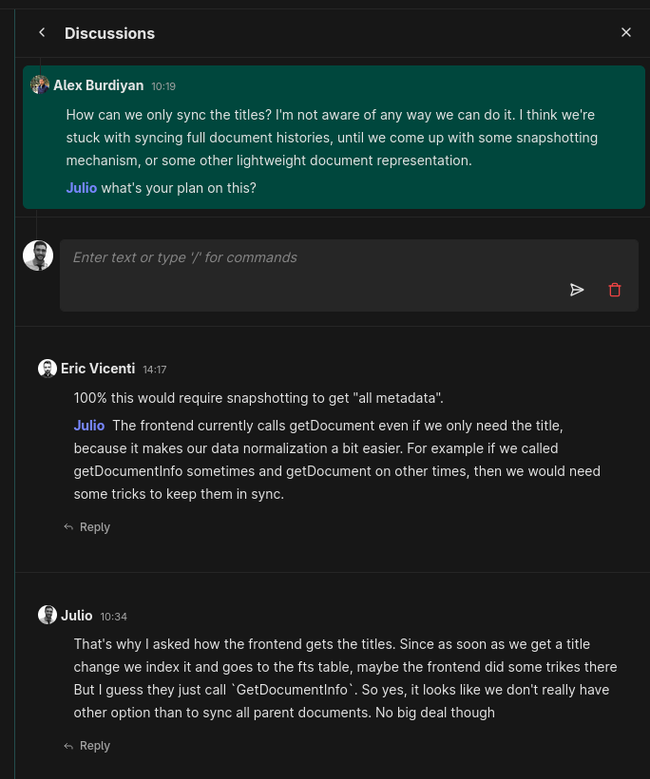The image size is (650, 779).
Task: Reply to Julio's comment
Action: [87, 746]
